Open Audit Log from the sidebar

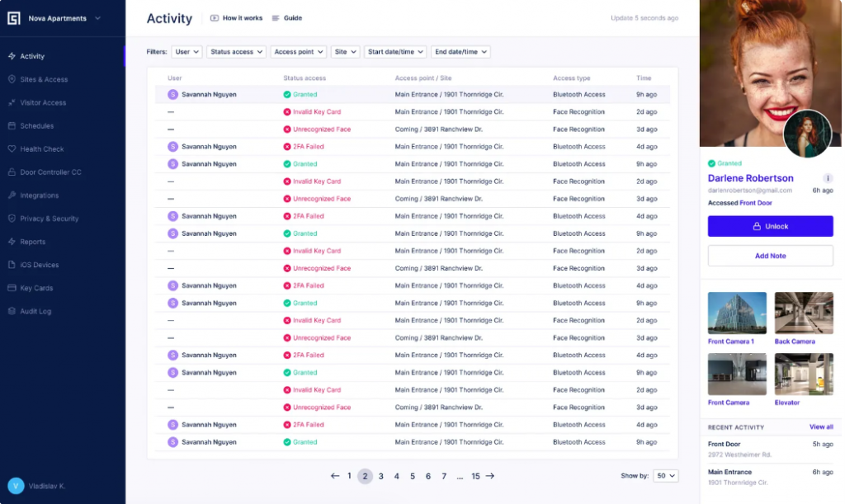pyautogui.click(x=11, y=311)
